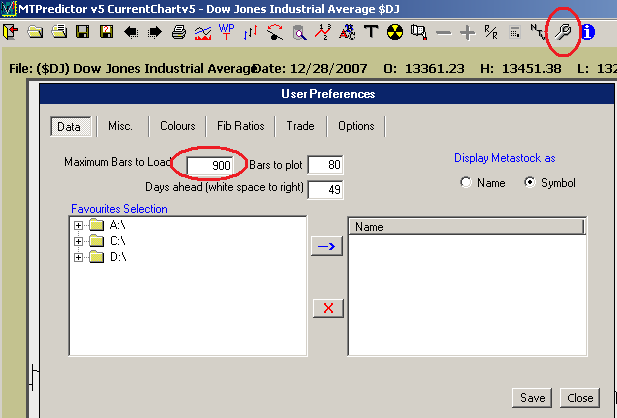Screen dimensions: 617x418
Task: Open the Colours tab
Action: point(177,126)
